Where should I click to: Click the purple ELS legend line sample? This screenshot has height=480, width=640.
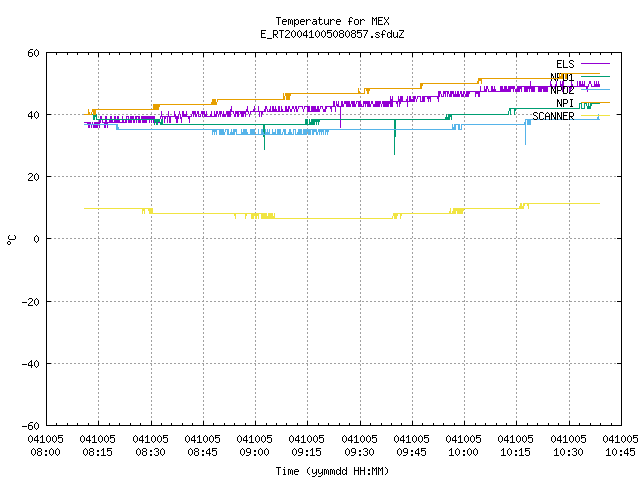tap(595, 64)
